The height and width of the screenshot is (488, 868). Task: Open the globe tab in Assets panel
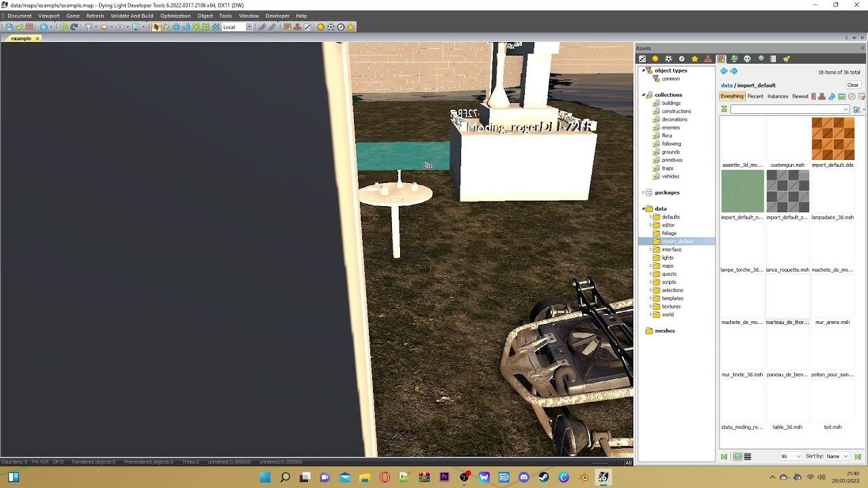click(x=734, y=59)
